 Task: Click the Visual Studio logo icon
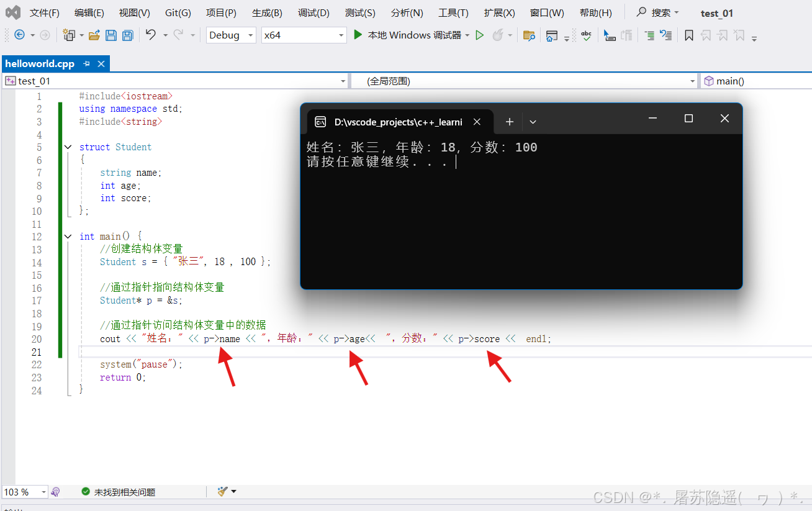pos(13,12)
